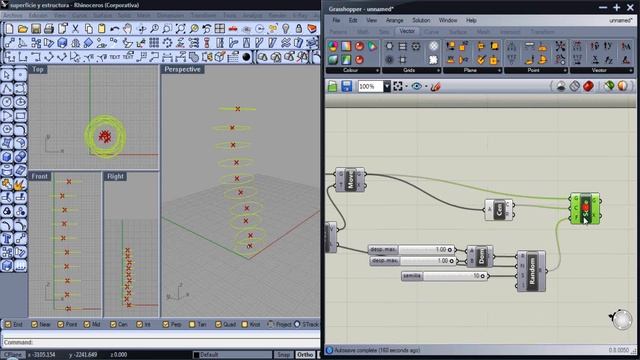Select the Circle tool in Rhino sidebar
640x360 pixels.
point(7,102)
